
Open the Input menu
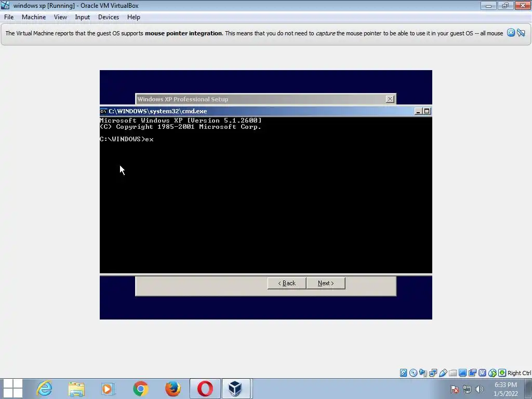(x=83, y=17)
